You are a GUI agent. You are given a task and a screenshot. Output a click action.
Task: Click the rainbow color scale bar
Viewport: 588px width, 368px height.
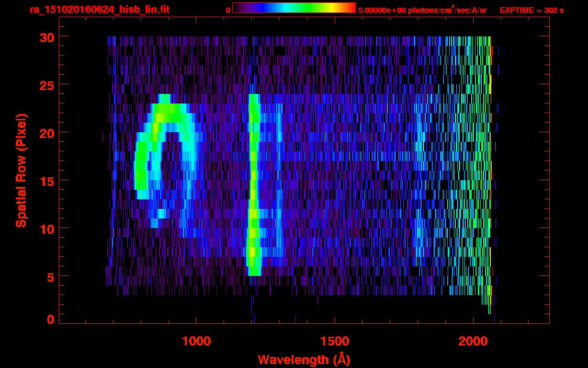point(294,8)
